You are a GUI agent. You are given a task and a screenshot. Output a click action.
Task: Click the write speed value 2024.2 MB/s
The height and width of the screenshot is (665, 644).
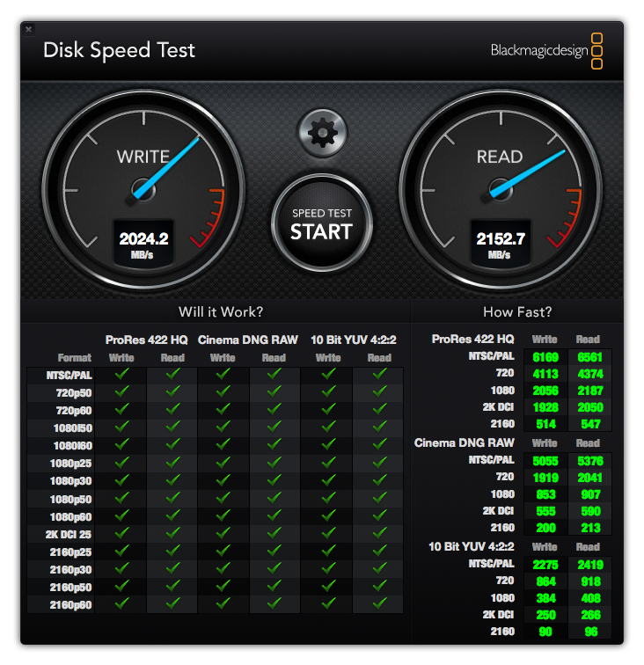point(143,244)
